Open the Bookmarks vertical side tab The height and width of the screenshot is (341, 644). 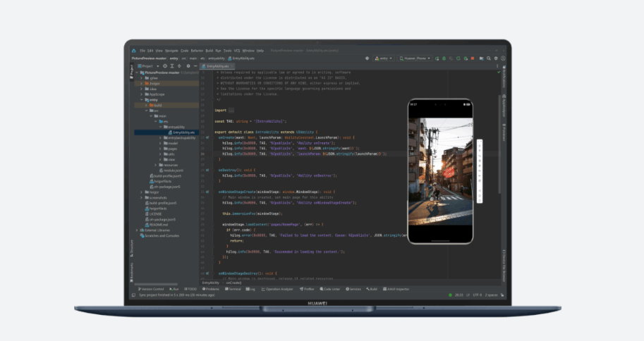point(132,272)
